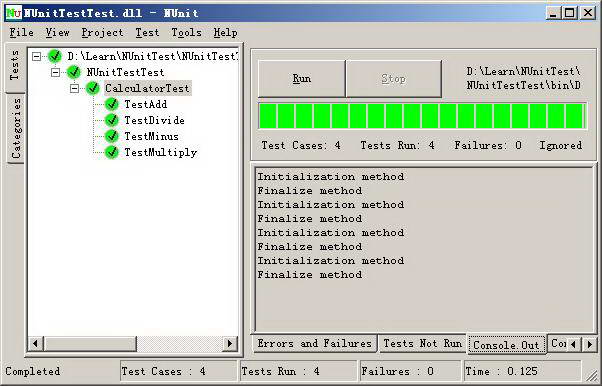Screen dimensions: 602x386
Task: Click the NUnitTestTest namespace check icon
Action: pos(73,72)
